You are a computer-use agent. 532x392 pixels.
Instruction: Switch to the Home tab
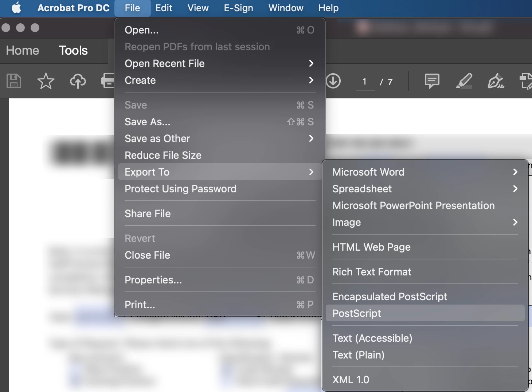pyautogui.click(x=23, y=50)
